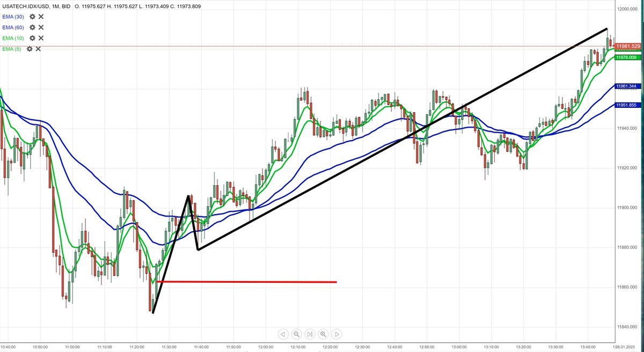644x352 pixels.
Task: Select the red 11981.529 price tag
Action: point(628,46)
